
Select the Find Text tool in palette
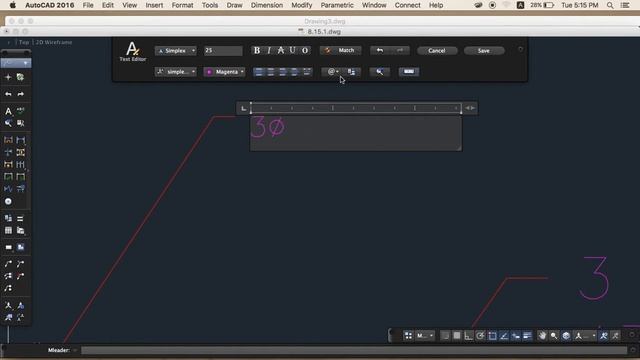click(x=8, y=123)
